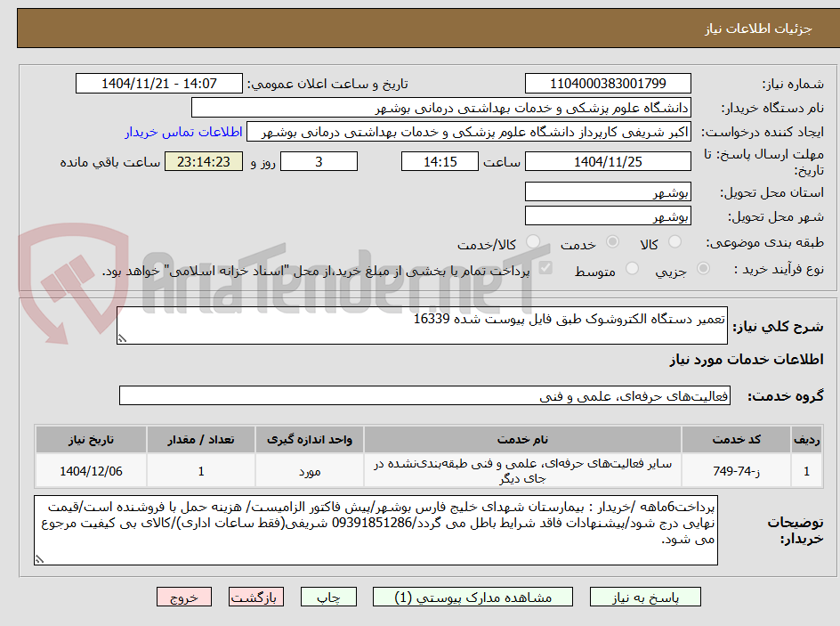The image size is (840, 626).
Task: Click the delivery city field بوشهر
Action: click(x=608, y=216)
